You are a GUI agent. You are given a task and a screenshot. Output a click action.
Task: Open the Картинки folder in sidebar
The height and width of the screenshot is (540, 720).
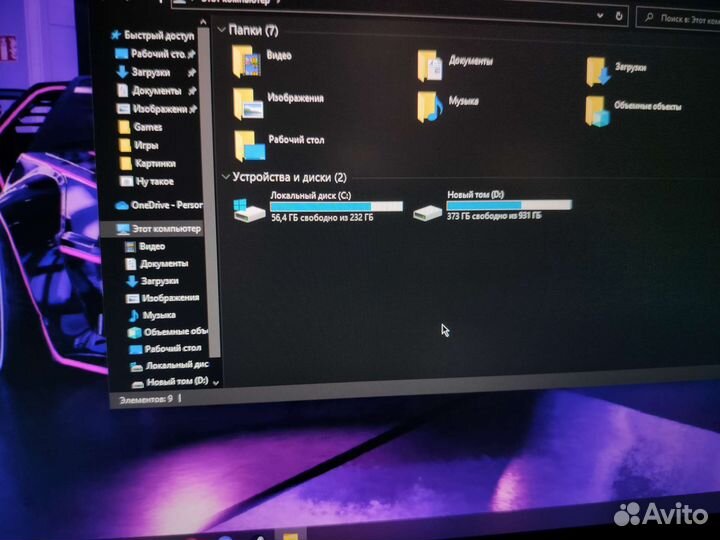(x=147, y=163)
